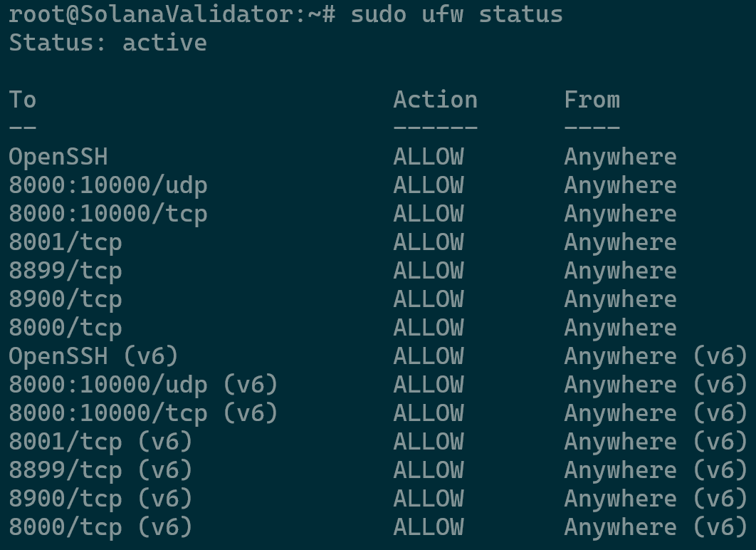Click the 'To' column header
The height and width of the screenshot is (550, 756).
click(x=23, y=100)
